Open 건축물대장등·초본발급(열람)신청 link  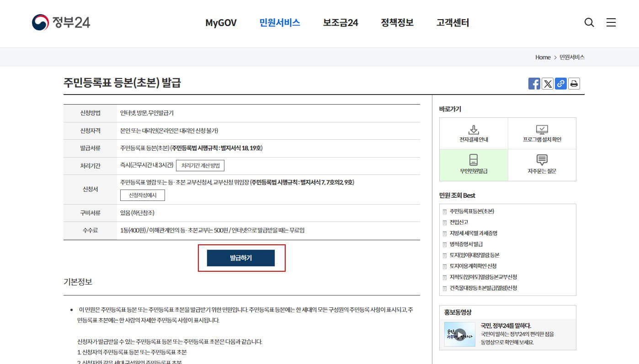tap(484, 288)
